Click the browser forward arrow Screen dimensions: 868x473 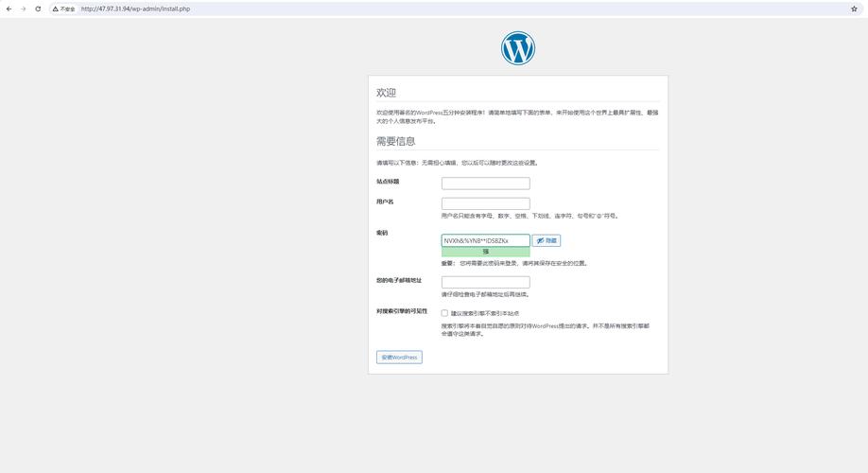pos(24,9)
